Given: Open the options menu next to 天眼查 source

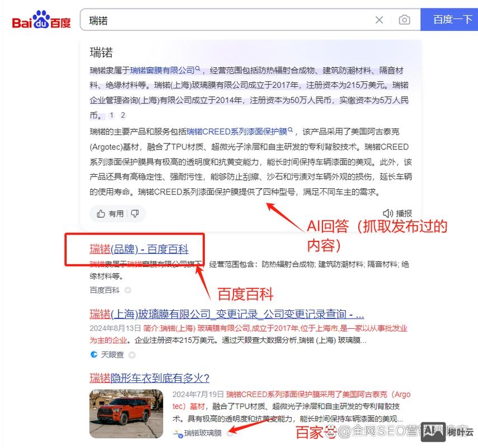Looking at the screenshot, I should (131, 354).
